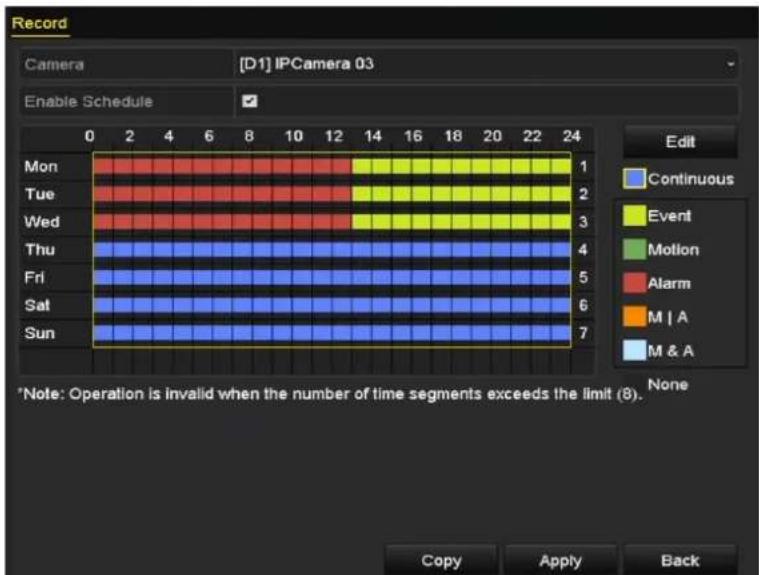This screenshot has height=575, width=759.
Task: Click the time segments limit note
Action: point(331,394)
